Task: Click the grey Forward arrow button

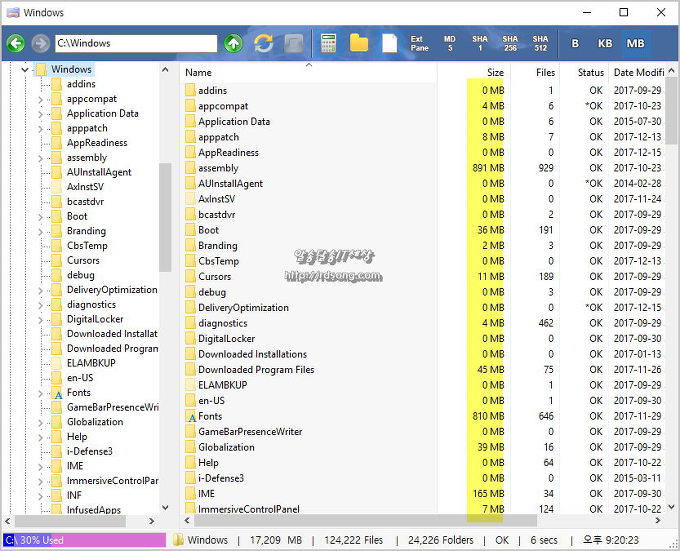Action: [x=41, y=43]
